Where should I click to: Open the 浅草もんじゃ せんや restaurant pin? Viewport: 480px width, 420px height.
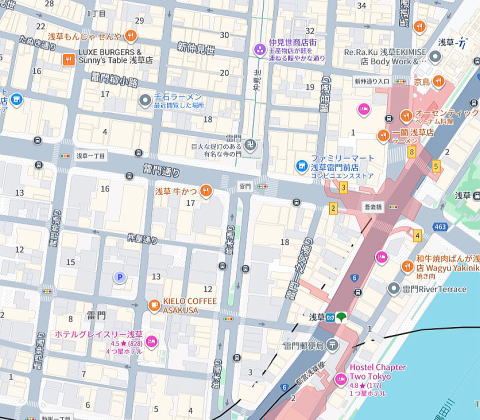(131, 36)
